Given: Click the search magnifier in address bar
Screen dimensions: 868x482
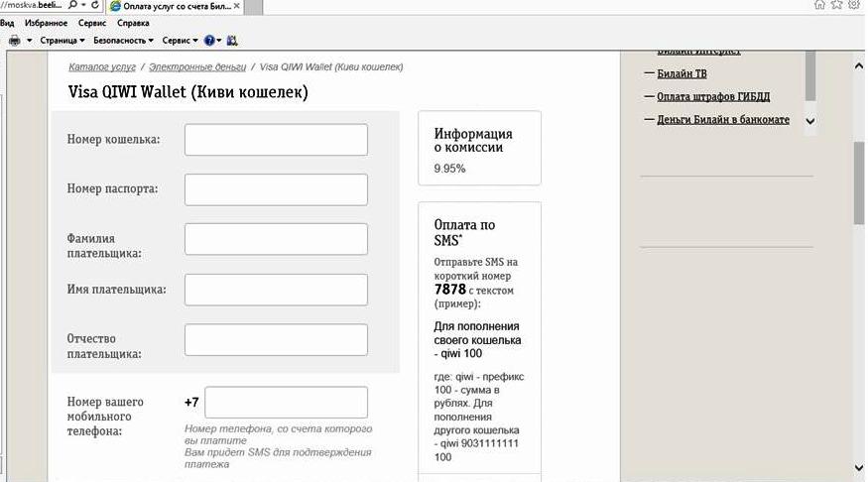Looking at the screenshot, I should point(72,5).
